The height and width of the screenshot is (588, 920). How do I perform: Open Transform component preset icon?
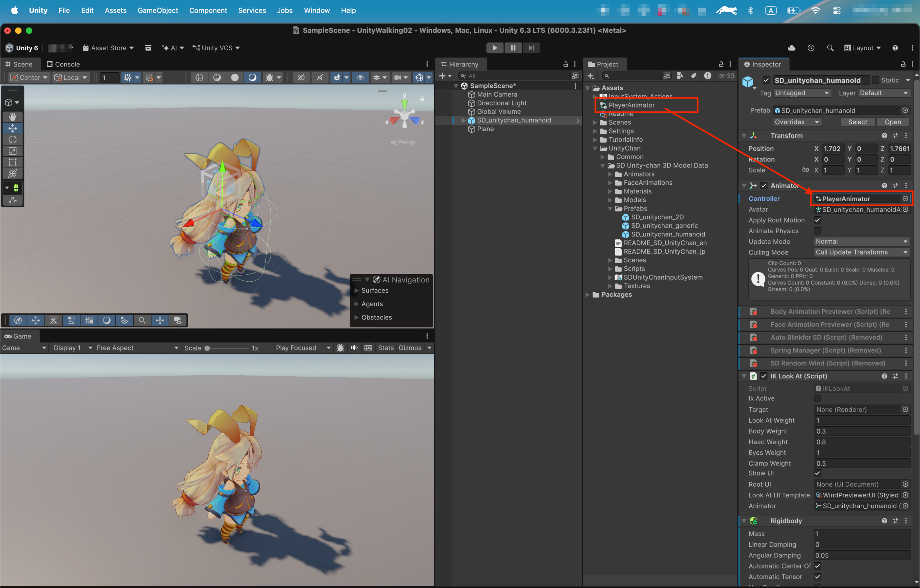pyautogui.click(x=895, y=135)
